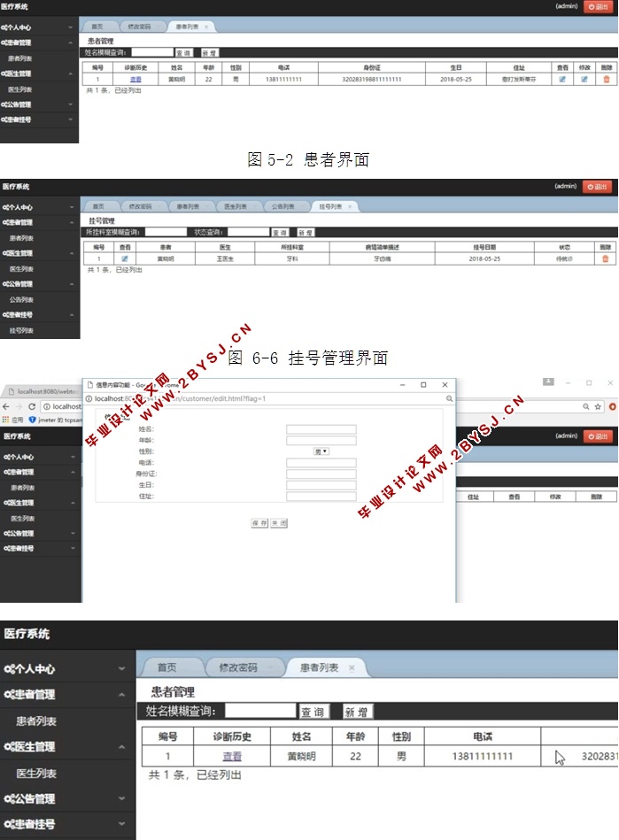Click the 关闭 button in the edit popup
This screenshot has height=840, width=619.
278,523
